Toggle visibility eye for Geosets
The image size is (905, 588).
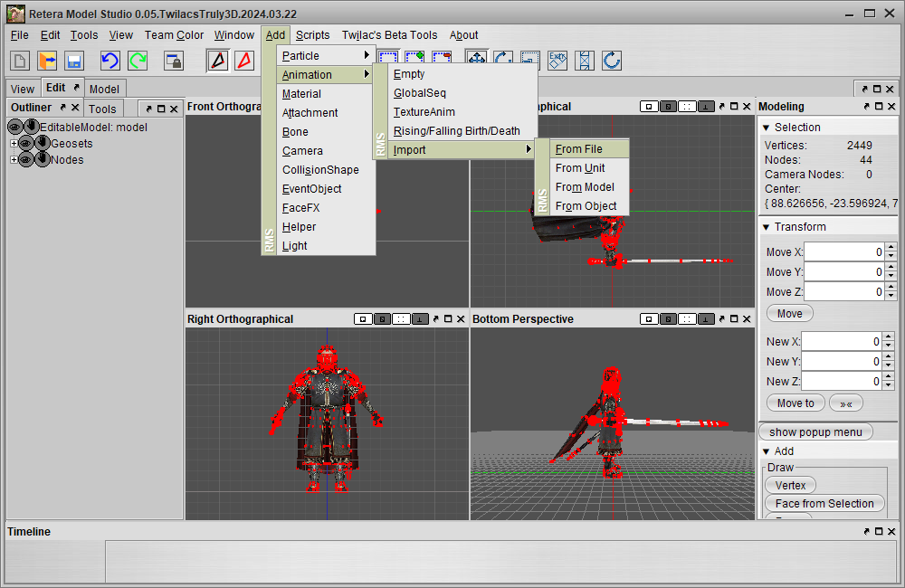[25, 144]
